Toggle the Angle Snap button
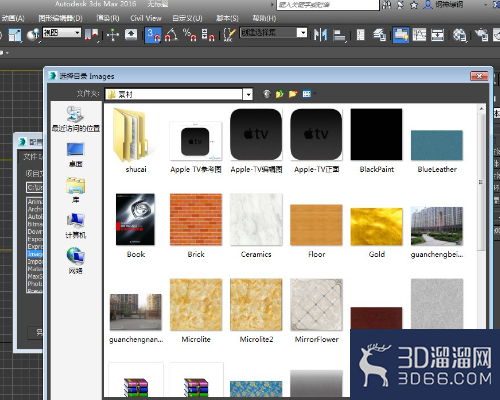 coord(172,35)
